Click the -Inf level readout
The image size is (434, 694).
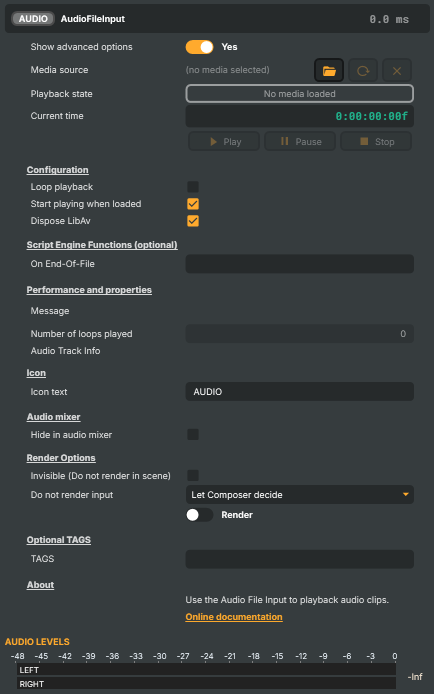coord(415,677)
